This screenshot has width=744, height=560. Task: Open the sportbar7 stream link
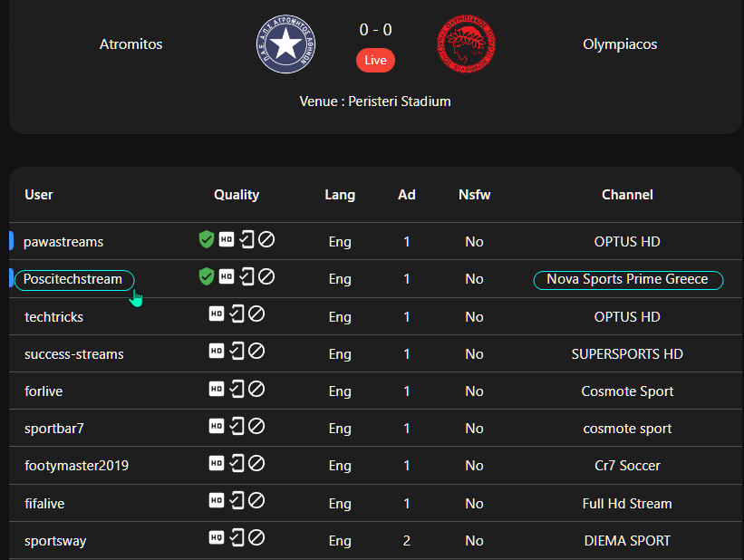click(x=54, y=429)
